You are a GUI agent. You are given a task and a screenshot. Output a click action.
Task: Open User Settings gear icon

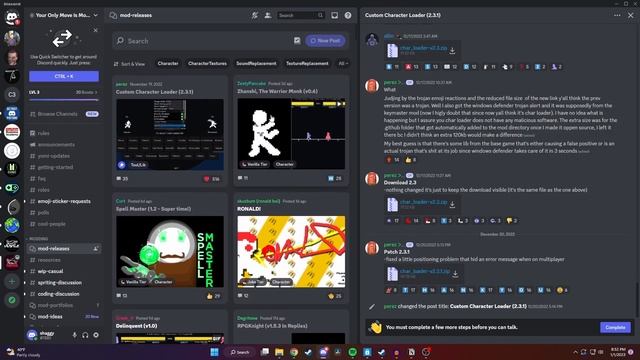(x=96, y=335)
